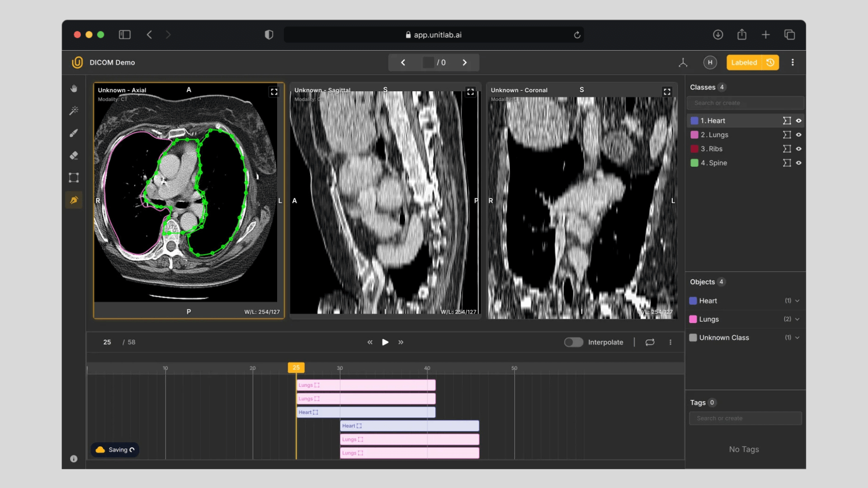868x488 pixels.
Task: Expand the Heart object row
Action: [x=797, y=300]
